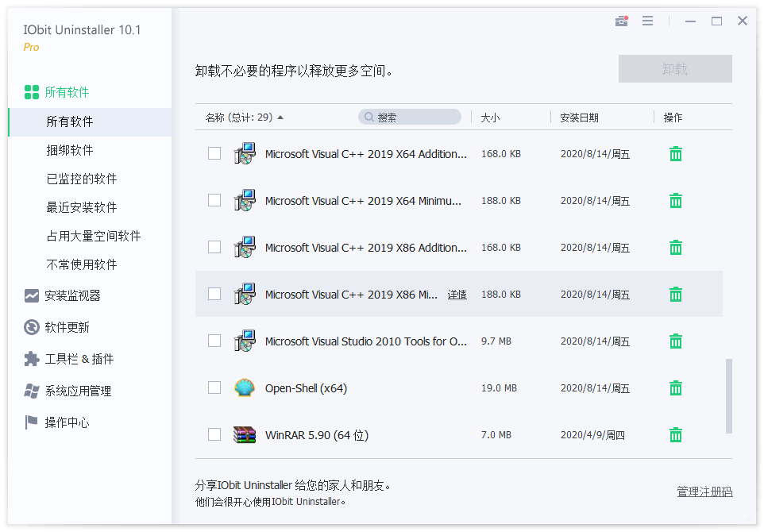Toggle the 名称 sort order arrow
The image size is (764, 532).
[x=284, y=117]
